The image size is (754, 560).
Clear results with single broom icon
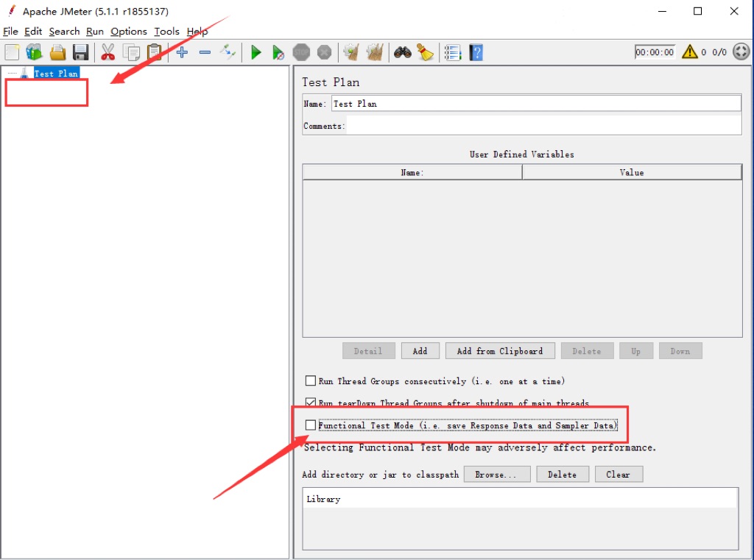click(351, 52)
